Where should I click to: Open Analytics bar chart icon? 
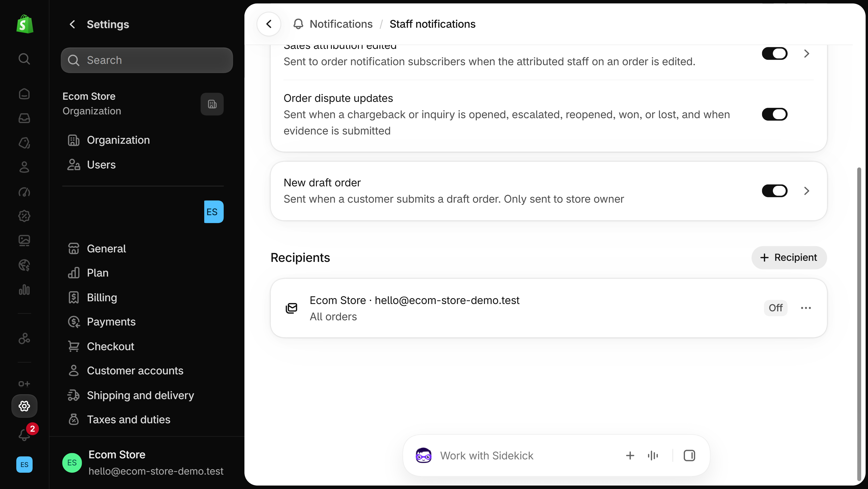click(24, 290)
